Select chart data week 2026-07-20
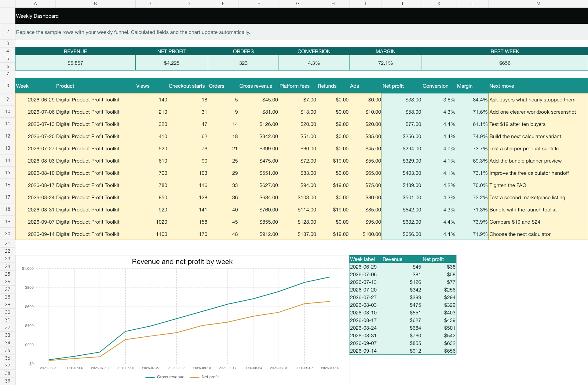588x385 pixels. click(x=365, y=290)
